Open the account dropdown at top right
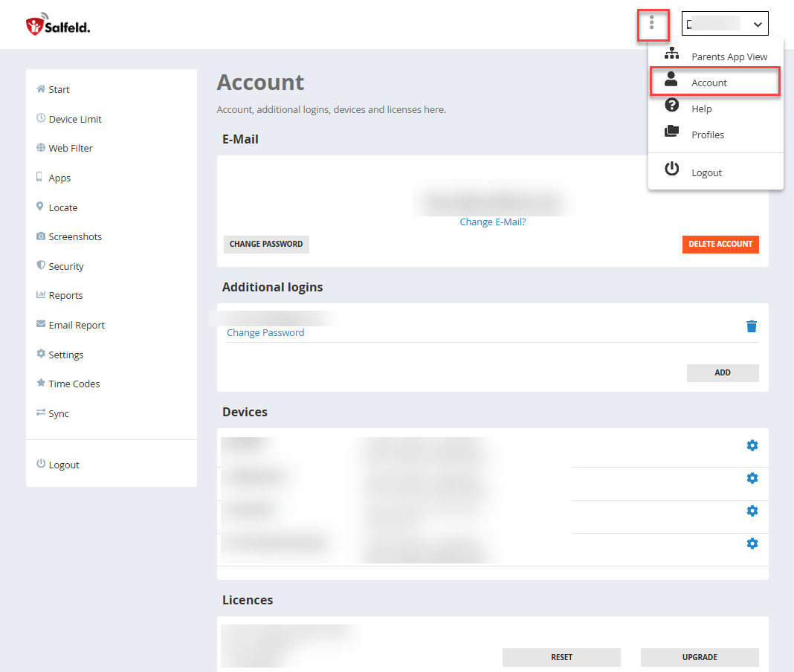Viewport: 794px width, 672px height. tap(724, 23)
